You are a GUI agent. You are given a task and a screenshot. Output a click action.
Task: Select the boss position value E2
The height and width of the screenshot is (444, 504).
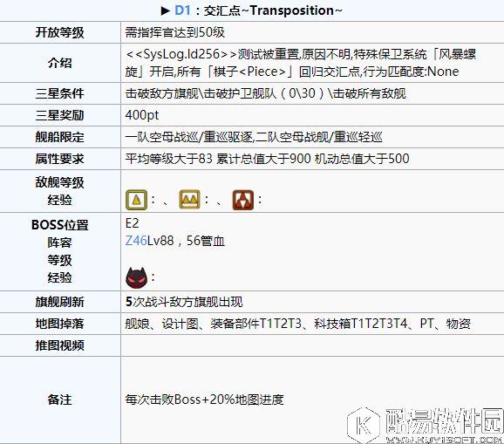(x=132, y=223)
